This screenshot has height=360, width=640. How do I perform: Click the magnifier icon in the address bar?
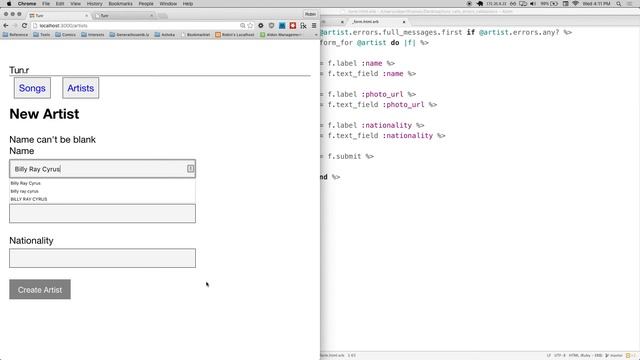[x=242, y=25]
